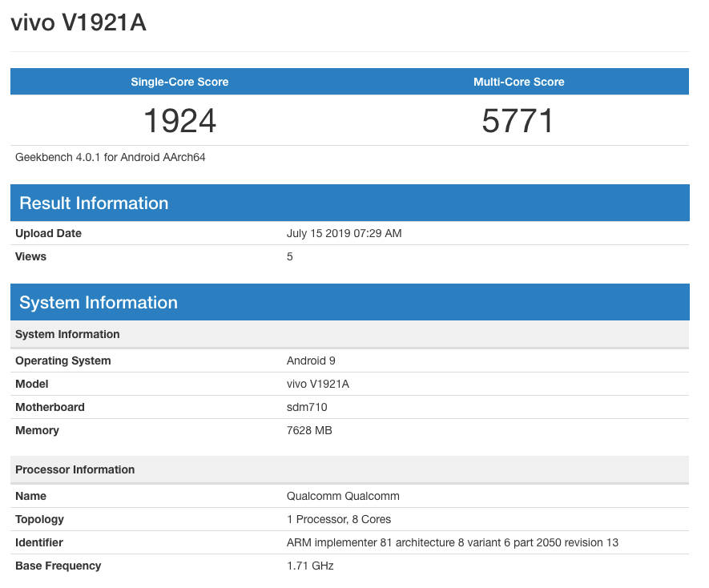The width and height of the screenshot is (709, 588).
Task: Click the Base Frequency label
Action: [58, 566]
